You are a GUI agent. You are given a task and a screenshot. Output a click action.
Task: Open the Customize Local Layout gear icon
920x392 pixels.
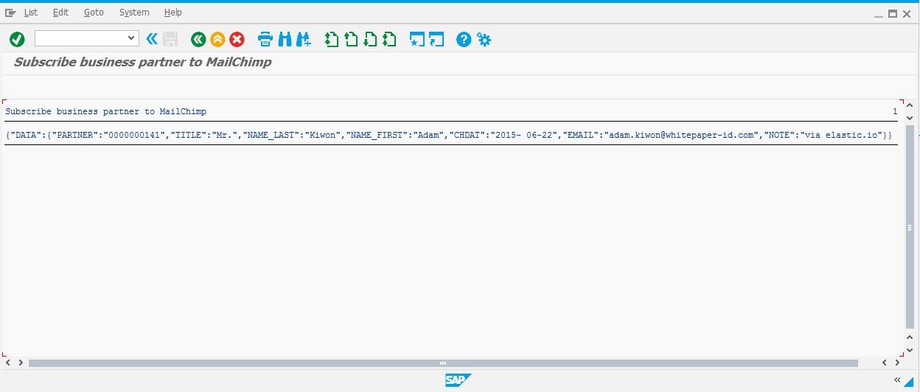484,39
